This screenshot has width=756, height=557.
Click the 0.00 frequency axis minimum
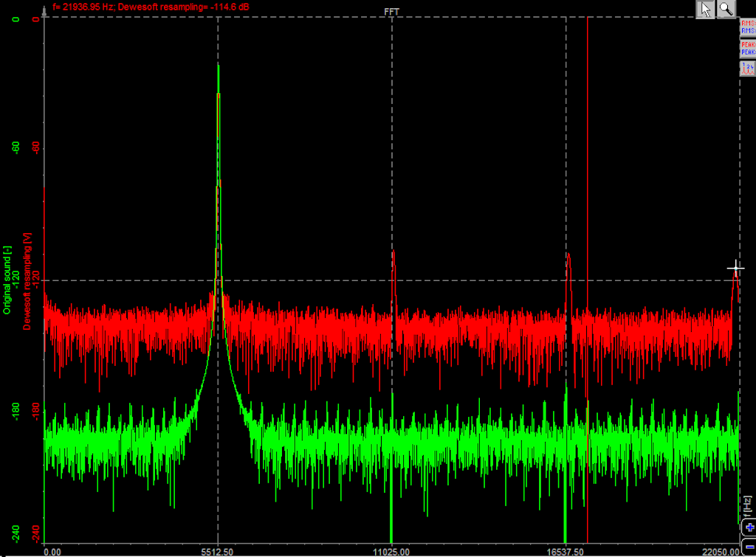[x=52, y=552]
